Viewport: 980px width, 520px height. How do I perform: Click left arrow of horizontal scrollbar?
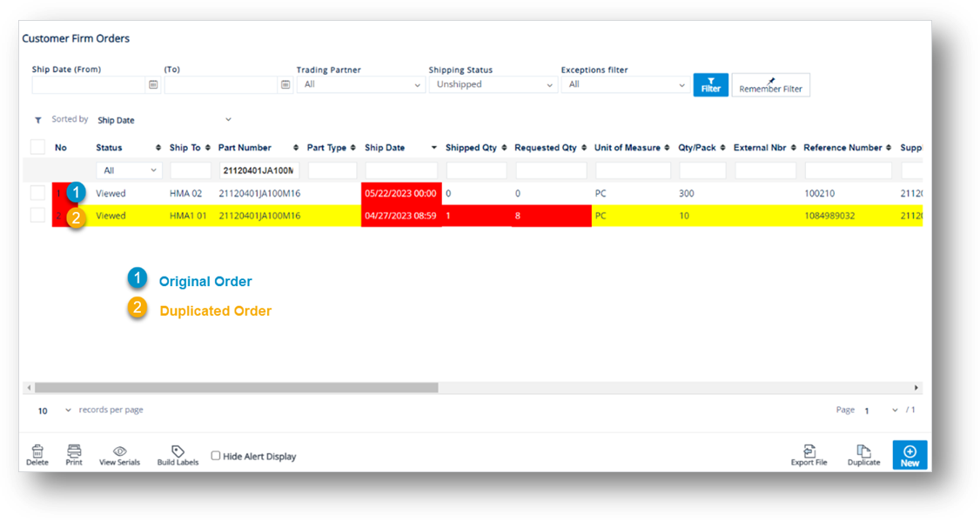pyautogui.click(x=29, y=388)
